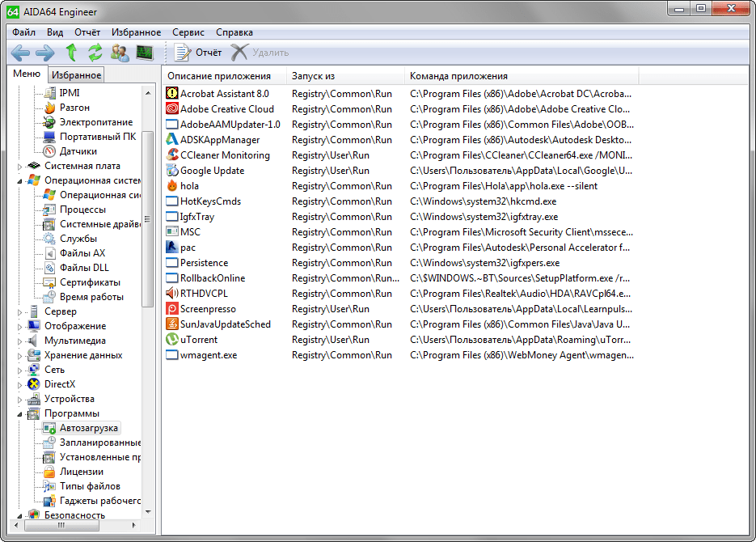This screenshot has height=542, width=756.
Task: Select Типы файлов tree icon
Action: [49, 486]
